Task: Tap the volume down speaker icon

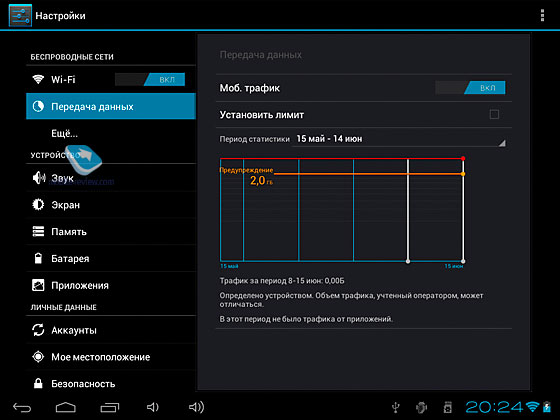Action: coord(152,407)
